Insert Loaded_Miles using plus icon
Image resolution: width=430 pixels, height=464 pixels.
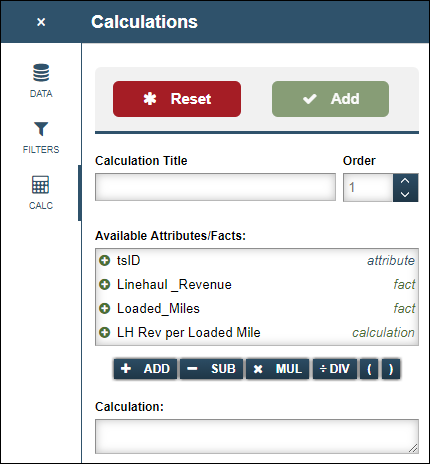(105, 309)
